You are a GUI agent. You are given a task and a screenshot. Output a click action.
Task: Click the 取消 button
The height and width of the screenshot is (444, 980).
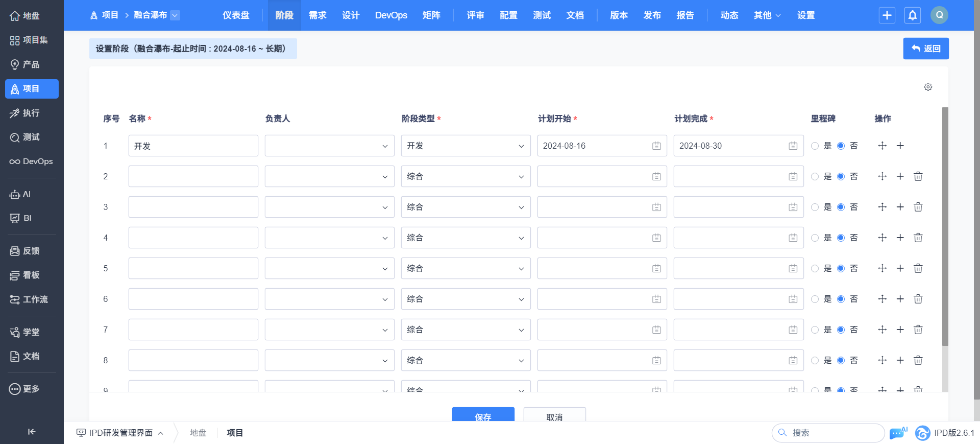pos(554,415)
